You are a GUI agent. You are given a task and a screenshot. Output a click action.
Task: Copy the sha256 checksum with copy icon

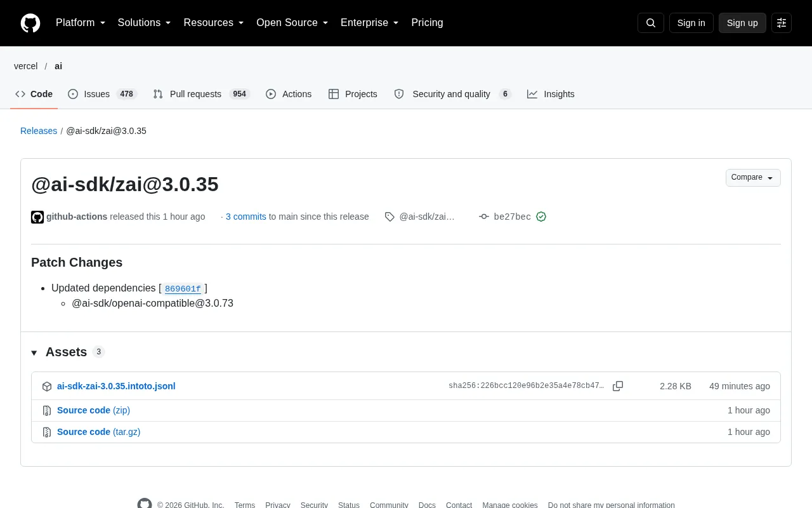pos(618,386)
